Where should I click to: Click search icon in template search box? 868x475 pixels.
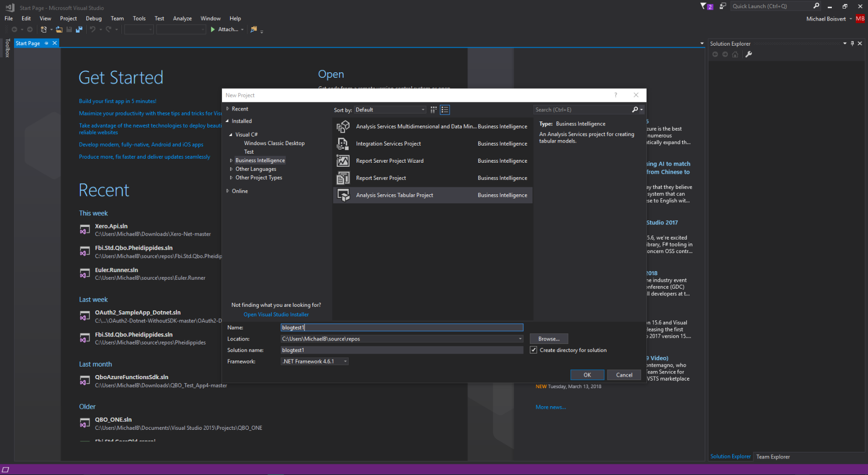(635, 109)
